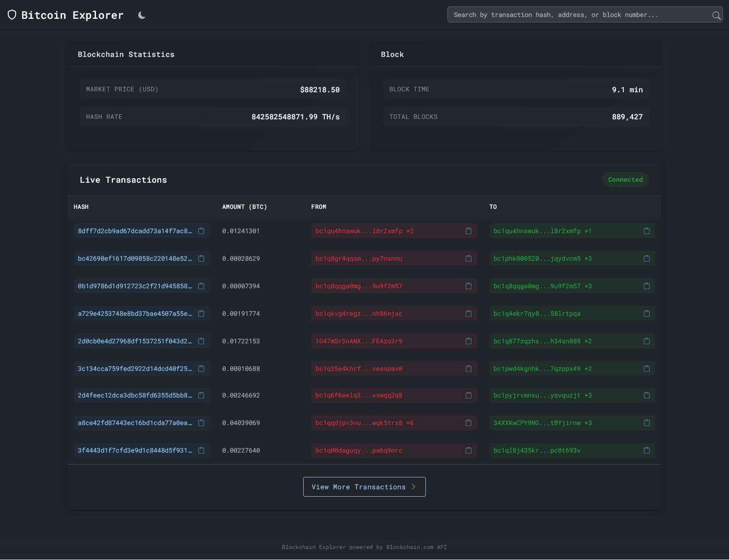The width and height of the screenshot is (729, 560).
Task: Expand +3 recipients on bc1phk000520 address
Action: click(588, 258)
